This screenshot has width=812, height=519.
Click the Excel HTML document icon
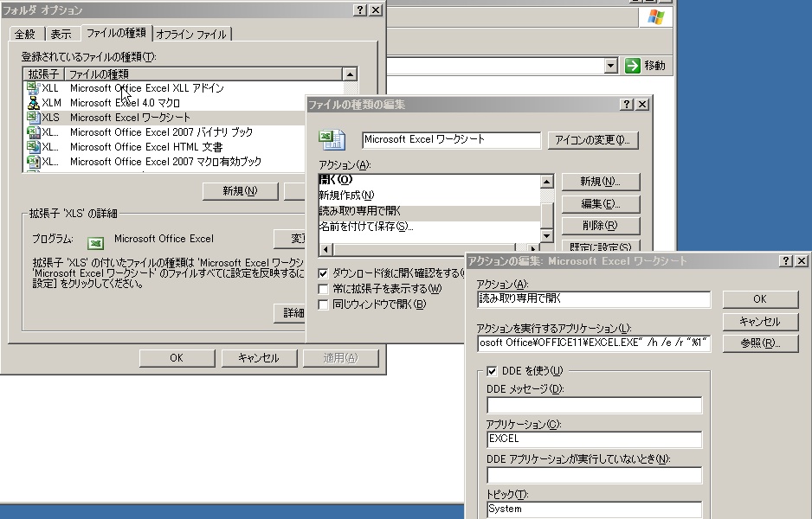pyautogui.click(x=33, y=146)
